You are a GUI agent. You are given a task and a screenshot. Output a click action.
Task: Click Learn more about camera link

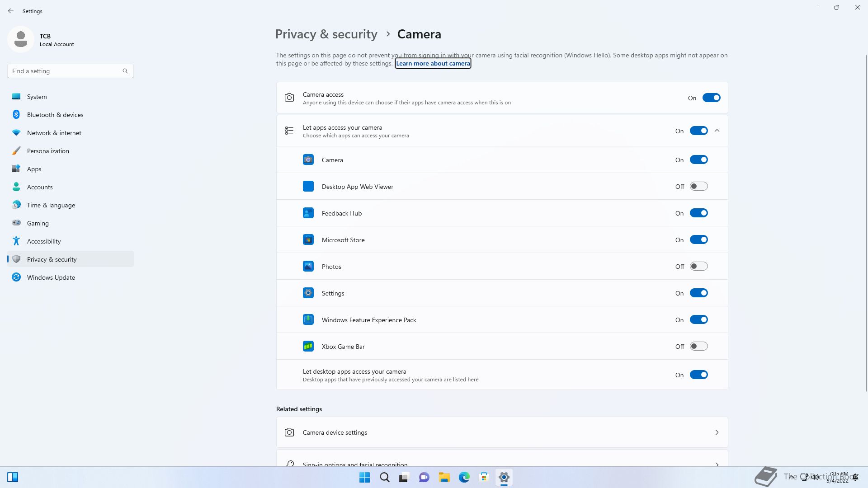click(433, 63)
